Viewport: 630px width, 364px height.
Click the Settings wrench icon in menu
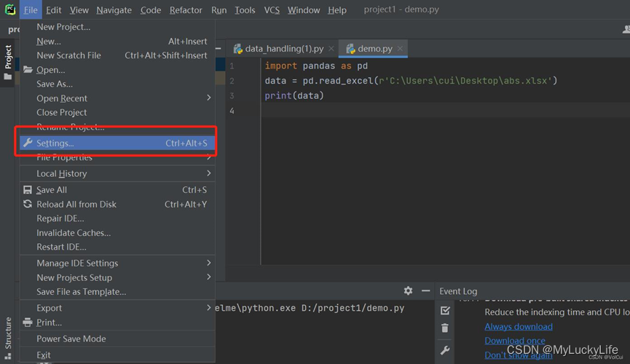coord(28,143)
